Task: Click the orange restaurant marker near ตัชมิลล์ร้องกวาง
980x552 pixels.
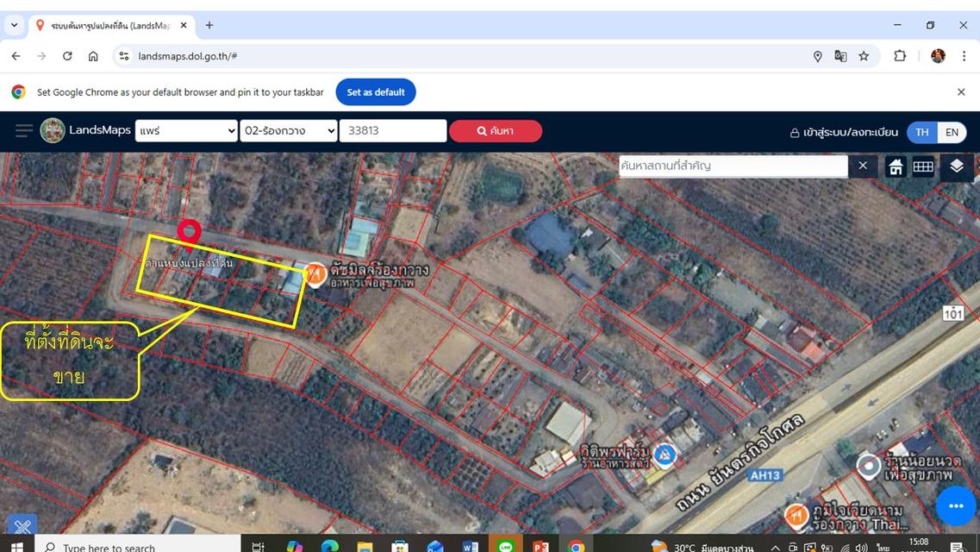Action: coord(315,275)
